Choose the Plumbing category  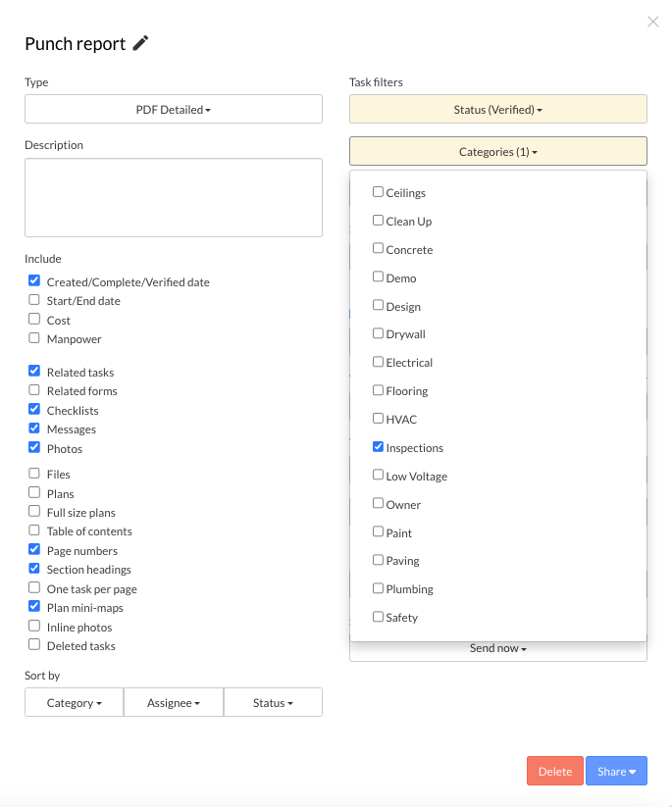click(378, 589)
